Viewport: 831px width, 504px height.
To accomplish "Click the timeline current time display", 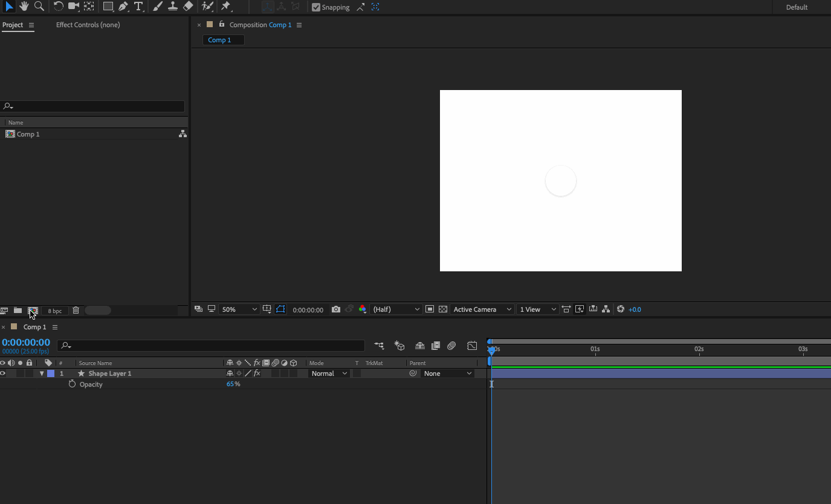I will tap(26, 343).
